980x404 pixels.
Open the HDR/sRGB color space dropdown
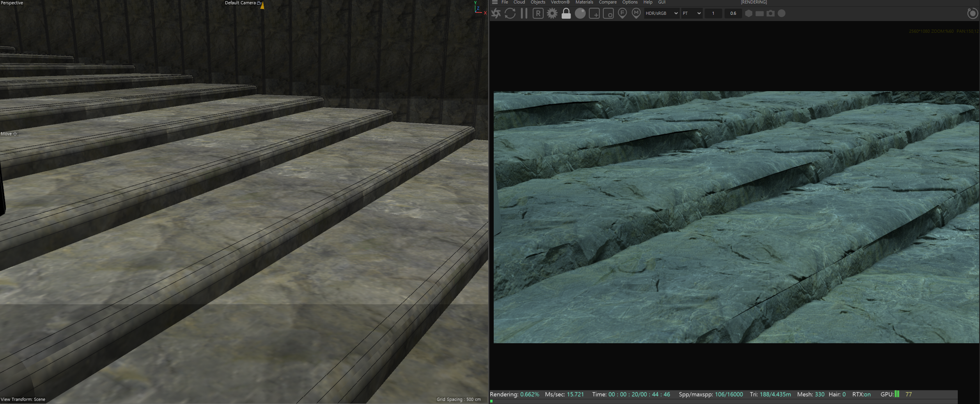[x=661, y=14]
